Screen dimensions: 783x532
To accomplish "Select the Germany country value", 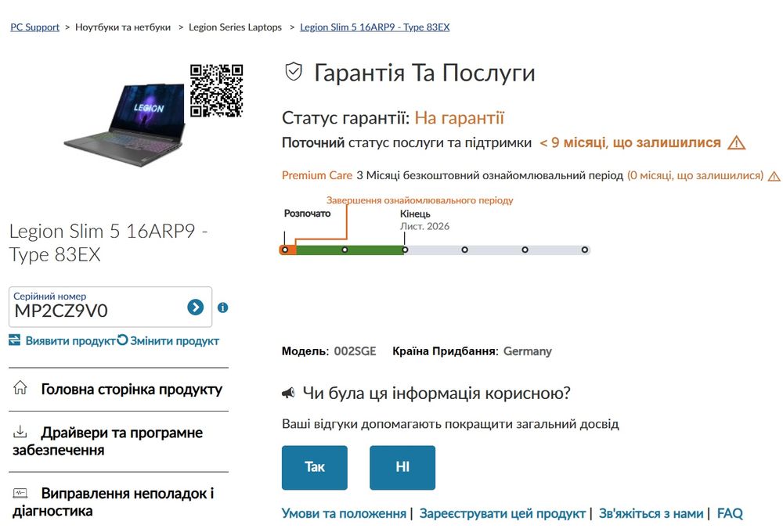I will [527, 351].
